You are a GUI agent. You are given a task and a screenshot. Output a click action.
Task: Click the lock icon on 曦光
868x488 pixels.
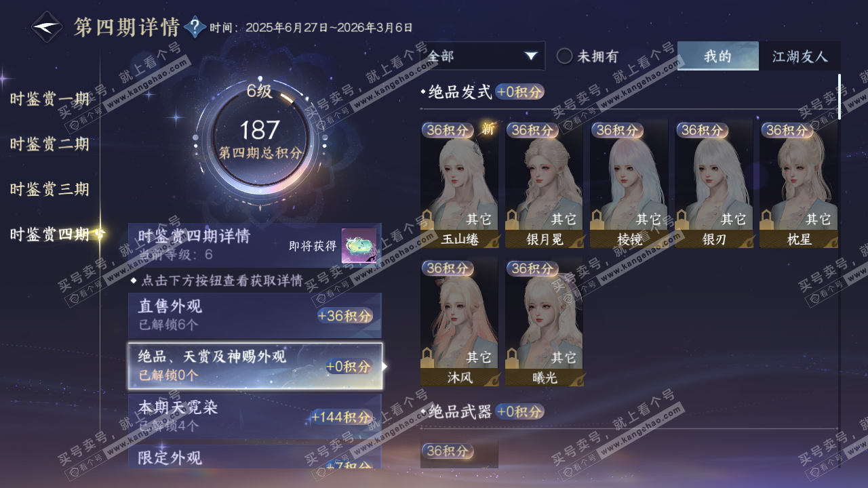point(513,357)
